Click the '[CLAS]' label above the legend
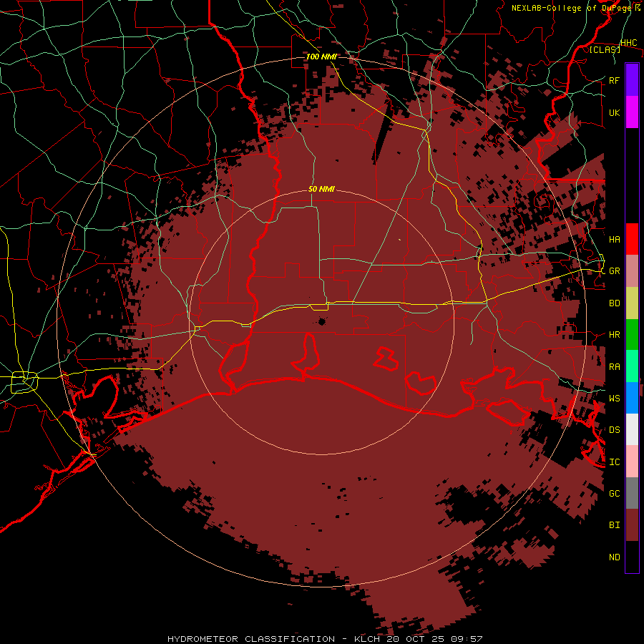 pyautogui.click(x=605, y=49)
